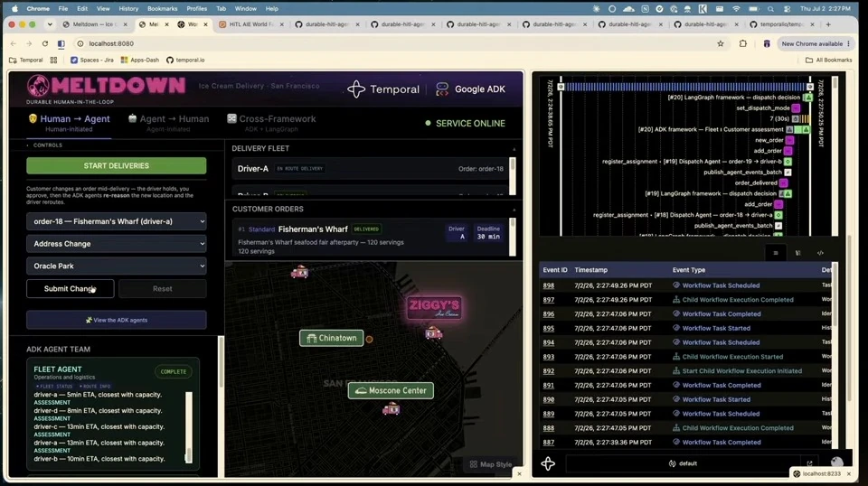Viewport: 868px width, 486px height.
Task: Click the order_delivered timeline marker
Action: pyautogui.click(x=783, y=183)
